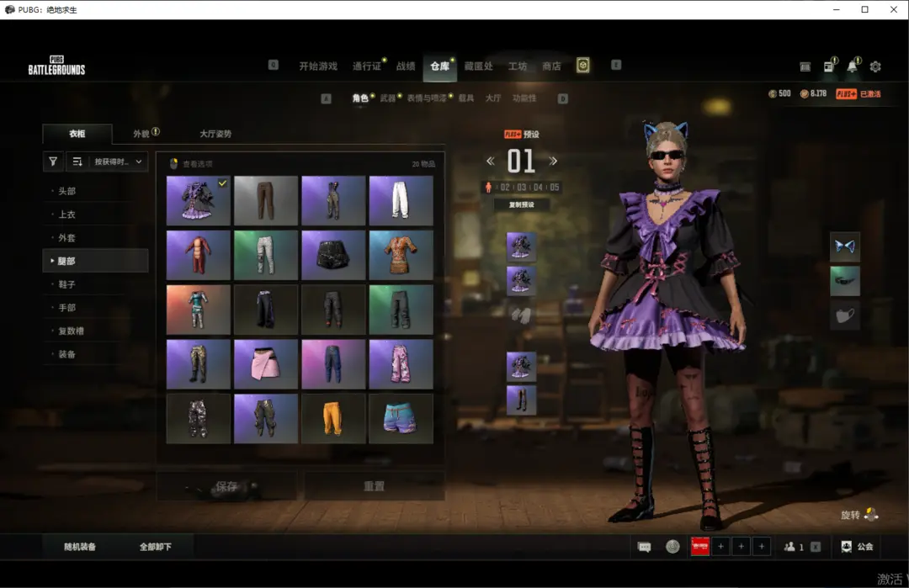Open the settings gear icon

[875, 66]
